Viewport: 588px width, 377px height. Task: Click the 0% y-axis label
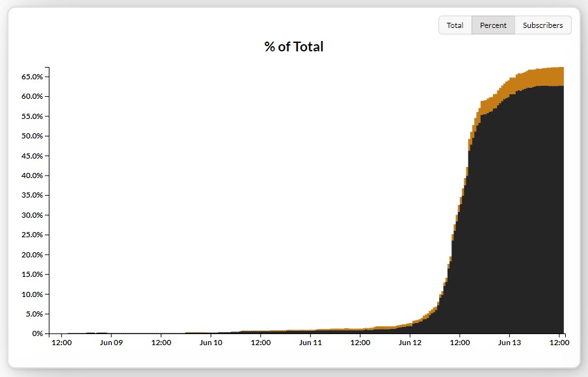[38, 333]
